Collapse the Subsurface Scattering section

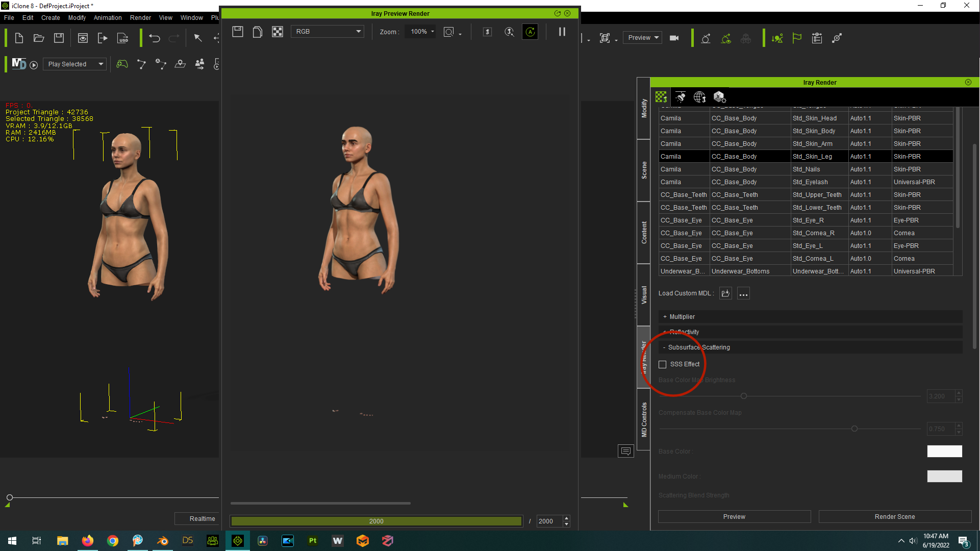810,347
